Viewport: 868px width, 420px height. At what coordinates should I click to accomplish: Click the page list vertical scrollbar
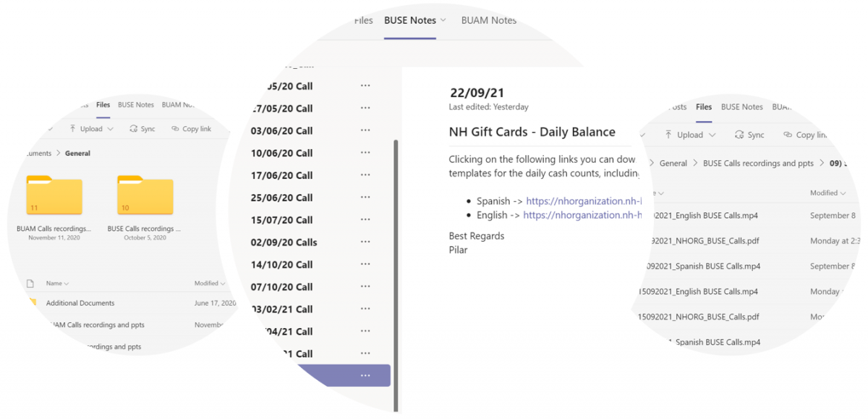(x=396, y=253)
